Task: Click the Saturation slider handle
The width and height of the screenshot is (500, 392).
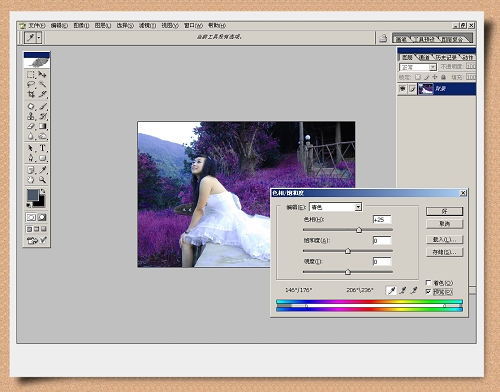Action: tap(348, 251)
